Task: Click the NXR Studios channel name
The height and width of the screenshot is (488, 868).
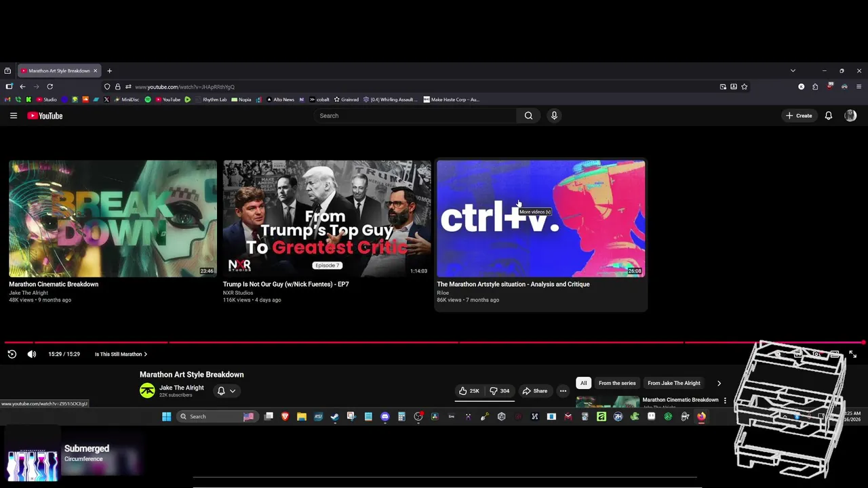Action: (x=238, y=293)
